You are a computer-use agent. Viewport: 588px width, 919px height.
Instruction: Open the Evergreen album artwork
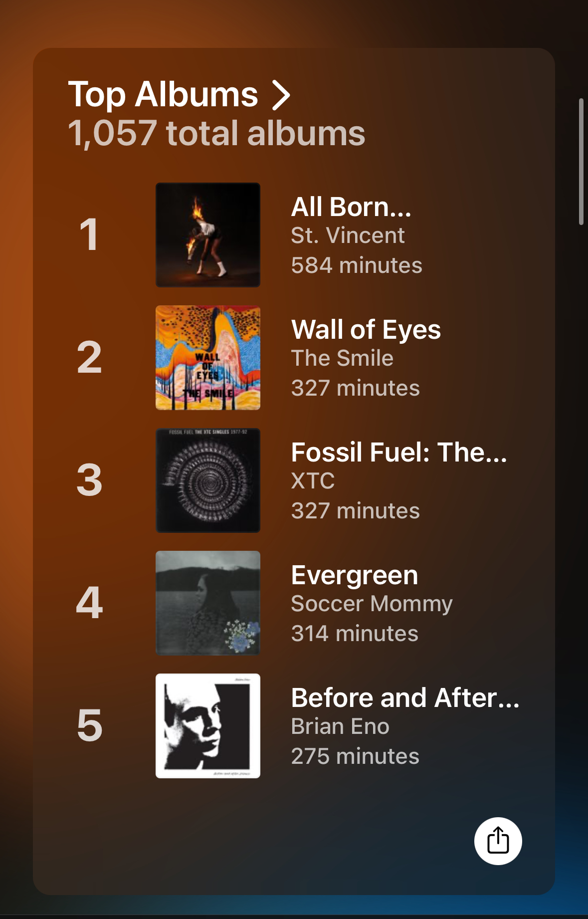tap(208, 603)
